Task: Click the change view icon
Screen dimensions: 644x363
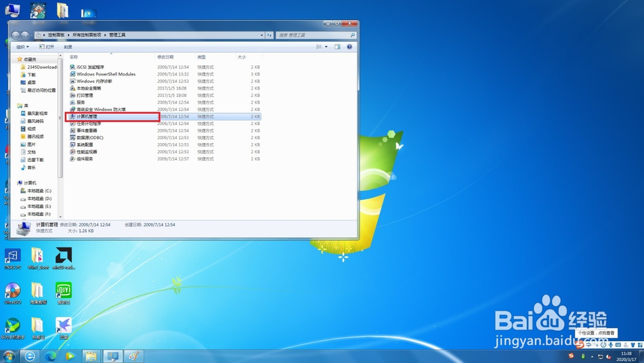Action: pyautogui.click(x=319, y=47)
